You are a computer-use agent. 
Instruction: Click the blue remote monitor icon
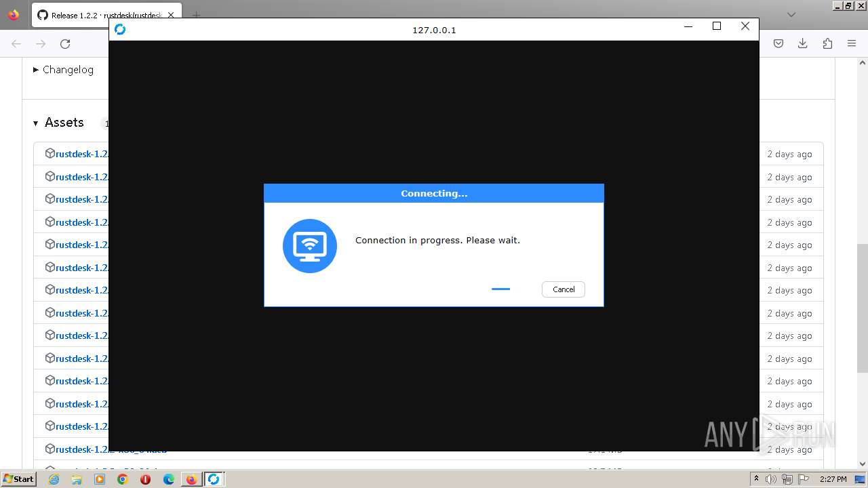coord(310,246)
